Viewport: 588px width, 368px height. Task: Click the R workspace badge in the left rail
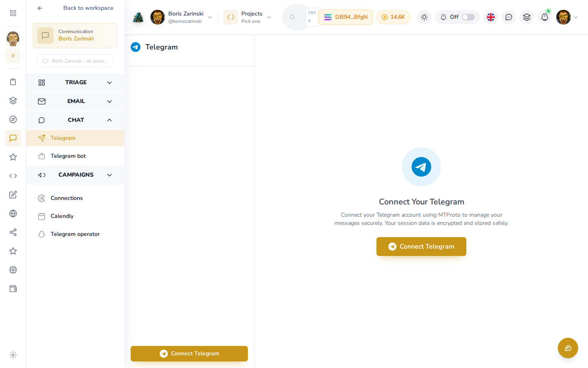(x=13, y=56)
